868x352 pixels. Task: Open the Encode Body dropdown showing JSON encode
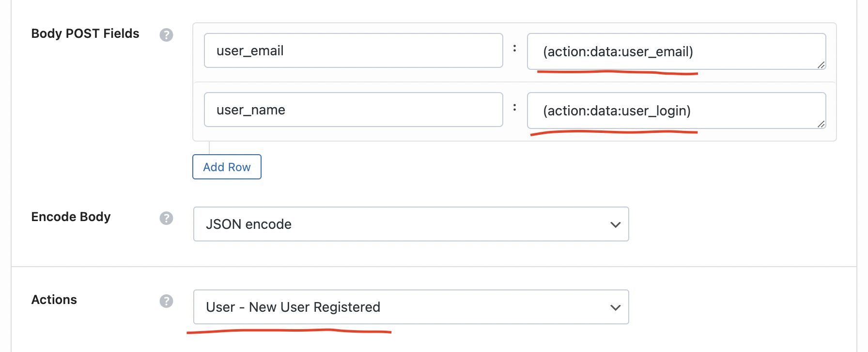(411, 224)
